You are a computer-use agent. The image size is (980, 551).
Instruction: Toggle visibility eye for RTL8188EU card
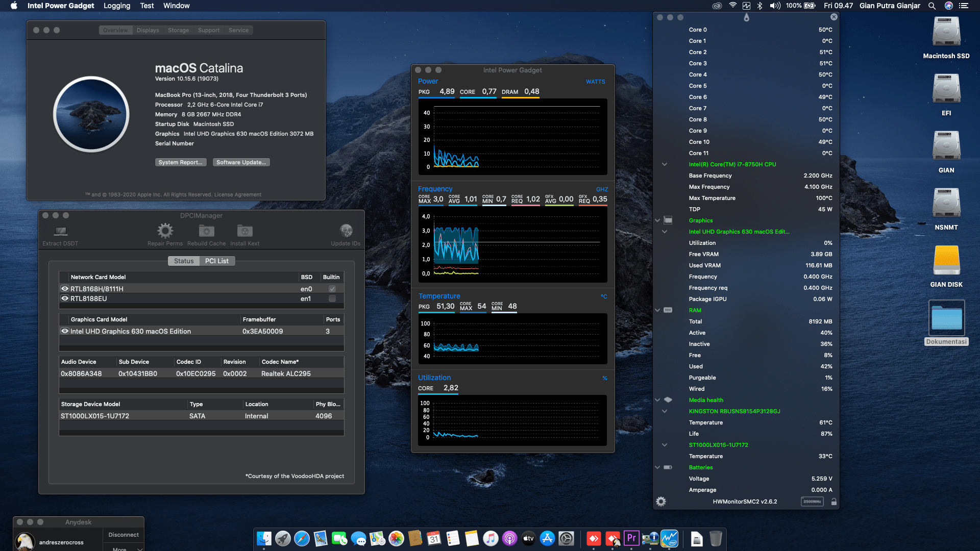[65, 298]
